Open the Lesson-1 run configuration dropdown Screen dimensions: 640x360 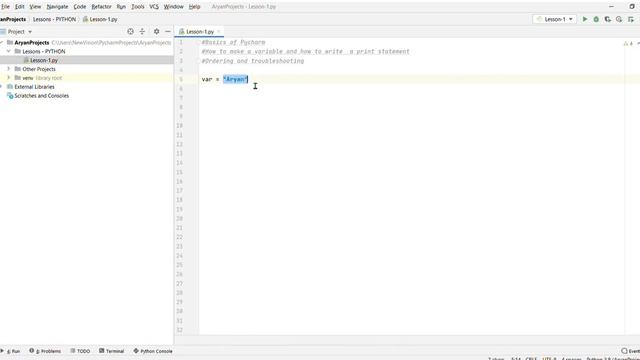pyautogui.click(x=554, y=19)
